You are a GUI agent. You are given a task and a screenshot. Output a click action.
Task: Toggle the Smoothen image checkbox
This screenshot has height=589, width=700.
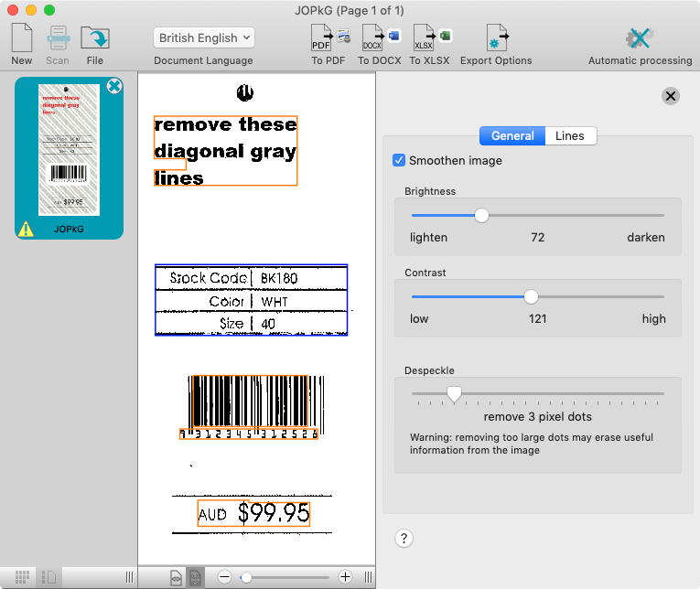[x=399, y=160]
